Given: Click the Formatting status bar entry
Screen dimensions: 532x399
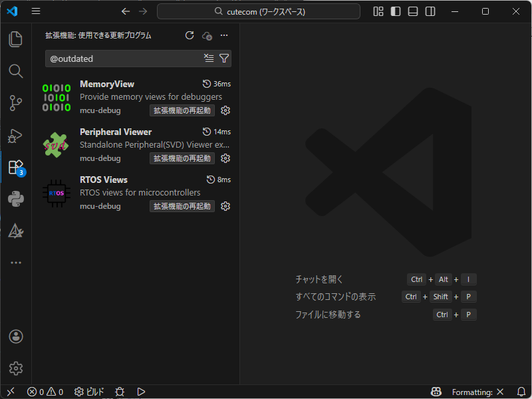Looking at the screenshot, I should [x=477, y=392].
